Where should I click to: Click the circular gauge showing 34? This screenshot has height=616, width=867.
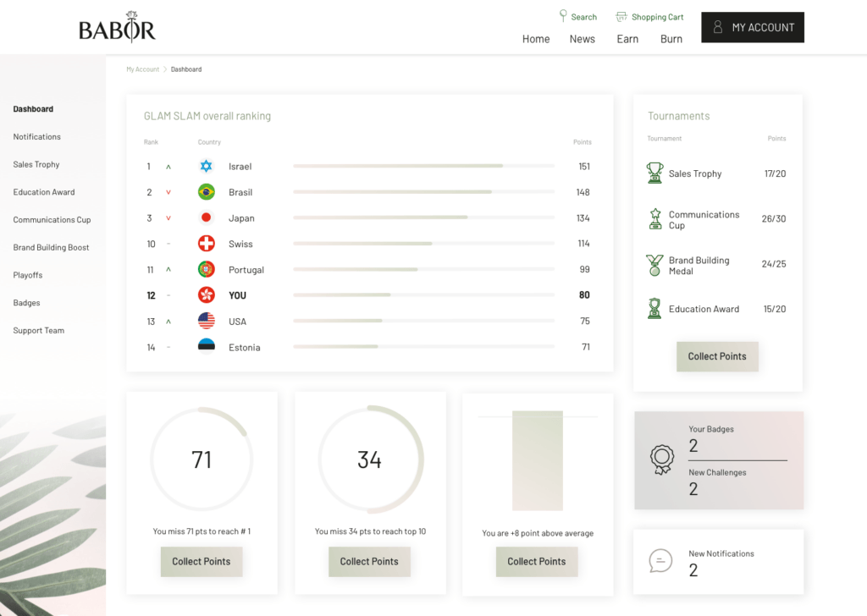click(x=371, y=459)
